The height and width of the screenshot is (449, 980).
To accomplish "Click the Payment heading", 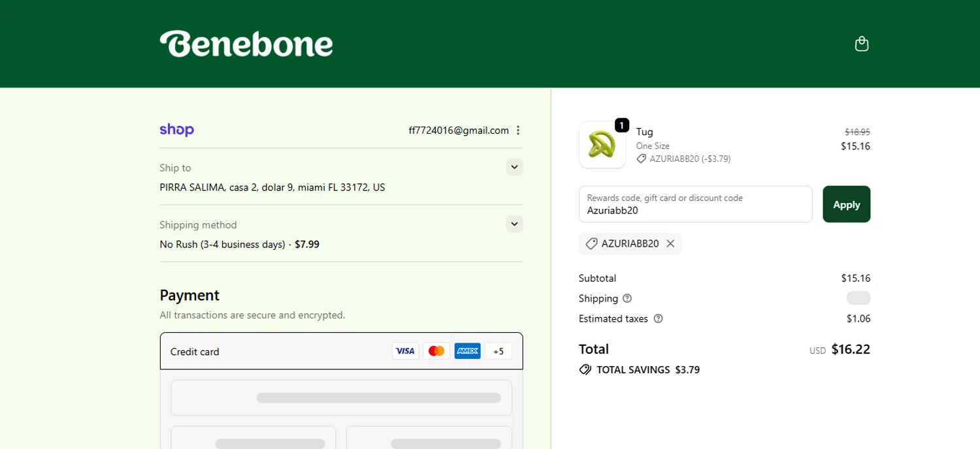I will [189, 295].
